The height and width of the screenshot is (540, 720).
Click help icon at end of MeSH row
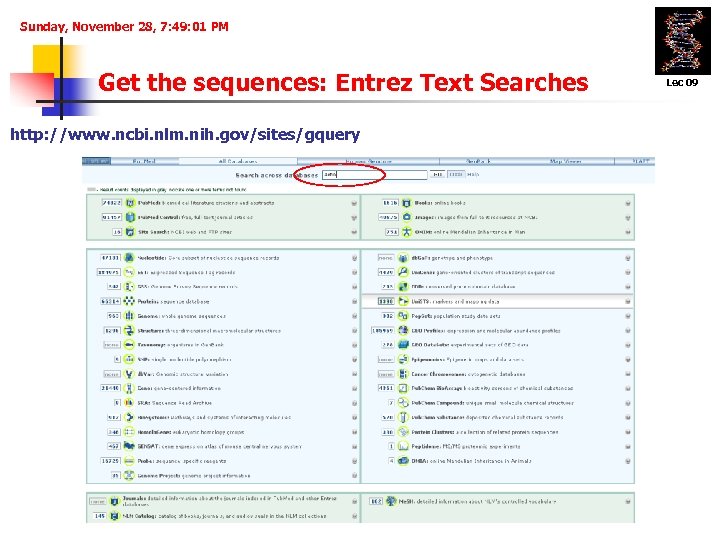click(628, 502)
